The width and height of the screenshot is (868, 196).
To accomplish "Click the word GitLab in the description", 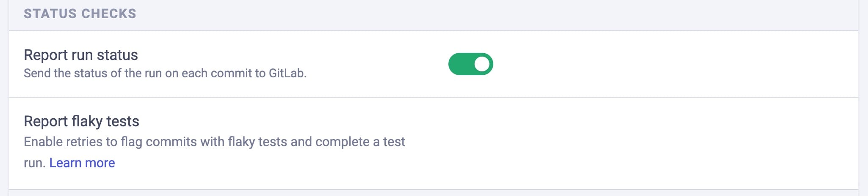I will [287, 73].
